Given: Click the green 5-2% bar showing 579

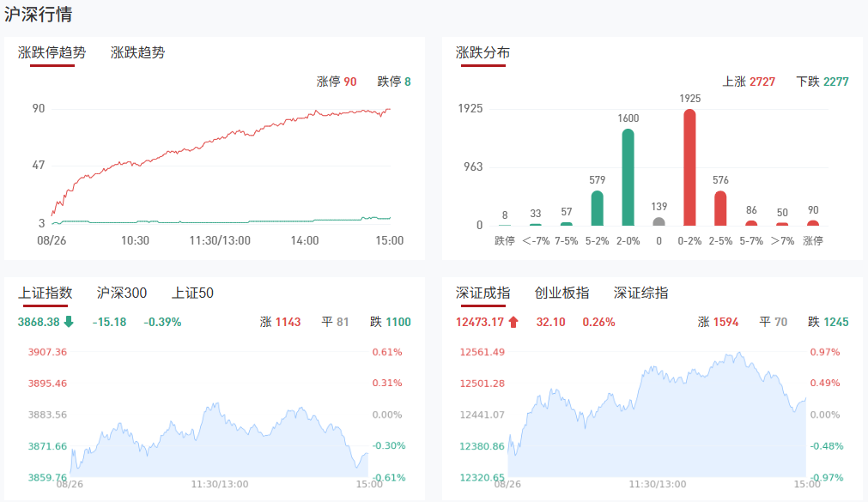Looking at the screenshot, I should [x=598, y=208].
